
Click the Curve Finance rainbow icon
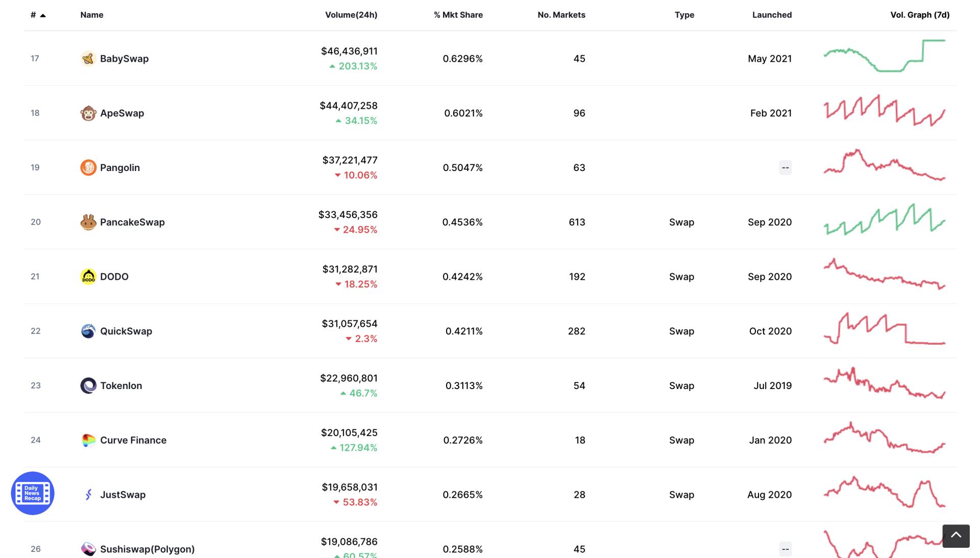(88, 440)
